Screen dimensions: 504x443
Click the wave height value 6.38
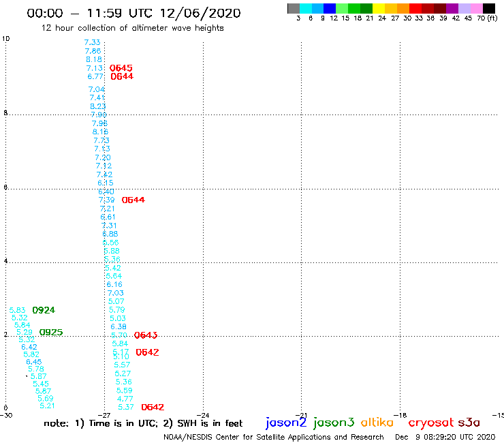[119, 327]
